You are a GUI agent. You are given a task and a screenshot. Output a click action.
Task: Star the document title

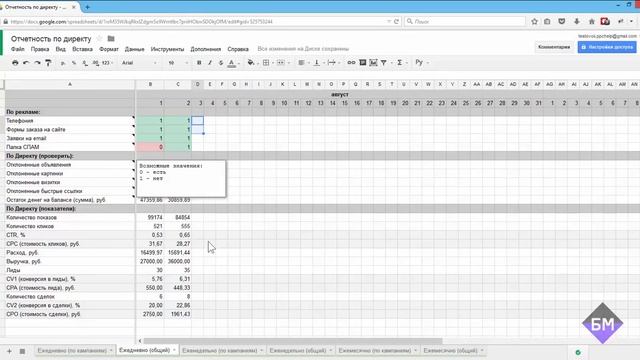[x=100, y=39]
